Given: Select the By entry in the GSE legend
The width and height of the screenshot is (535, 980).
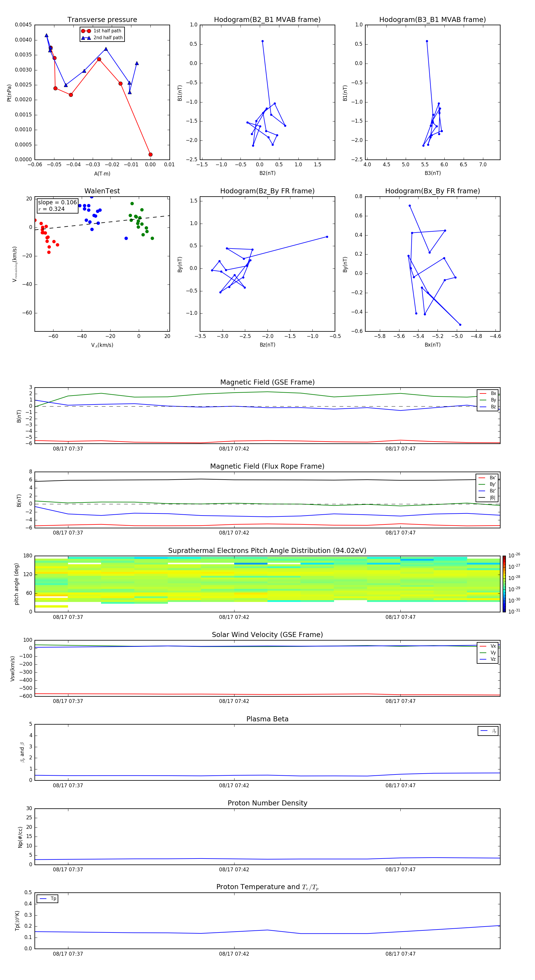Looking at the screenshot, I should point(488,400).
